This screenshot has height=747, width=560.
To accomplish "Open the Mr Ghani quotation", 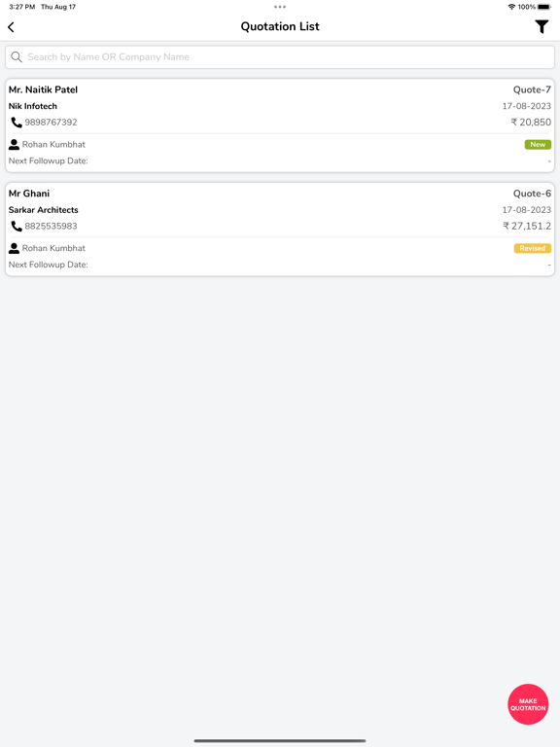I will point(280,230).
